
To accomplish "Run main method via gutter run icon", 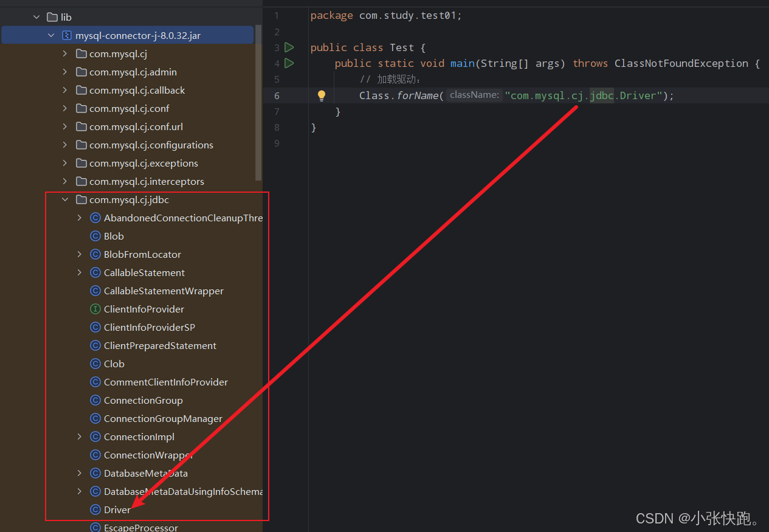I will (289, 63).
